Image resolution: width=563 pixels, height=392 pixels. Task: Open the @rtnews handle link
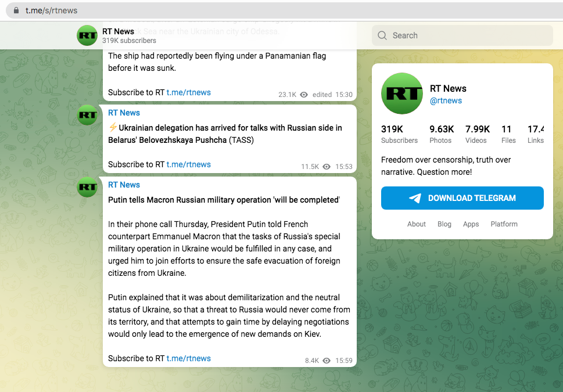(x=446, y=101)
